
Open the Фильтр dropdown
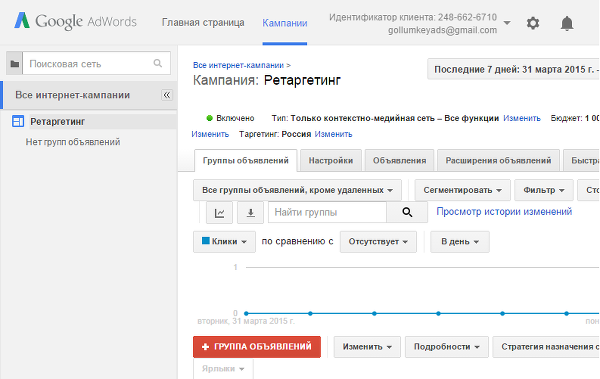click(544, 190)
